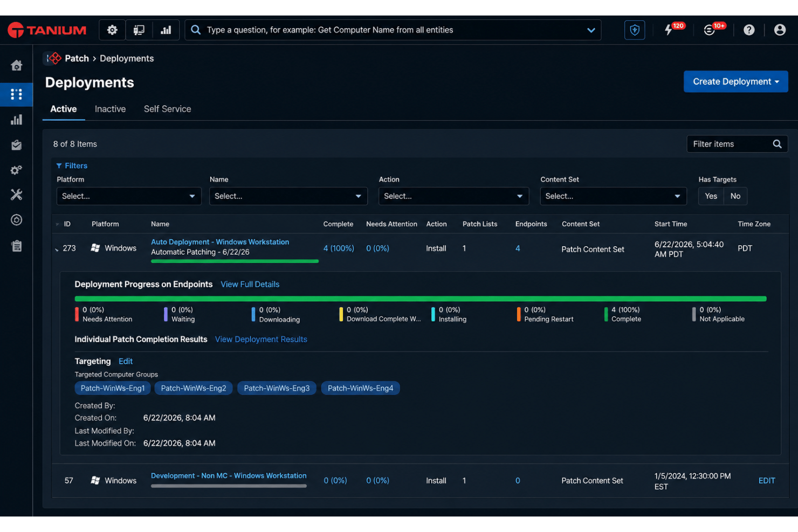Sort by the ID column arrow
Screen dimensions: 798x532
[58, 224]
